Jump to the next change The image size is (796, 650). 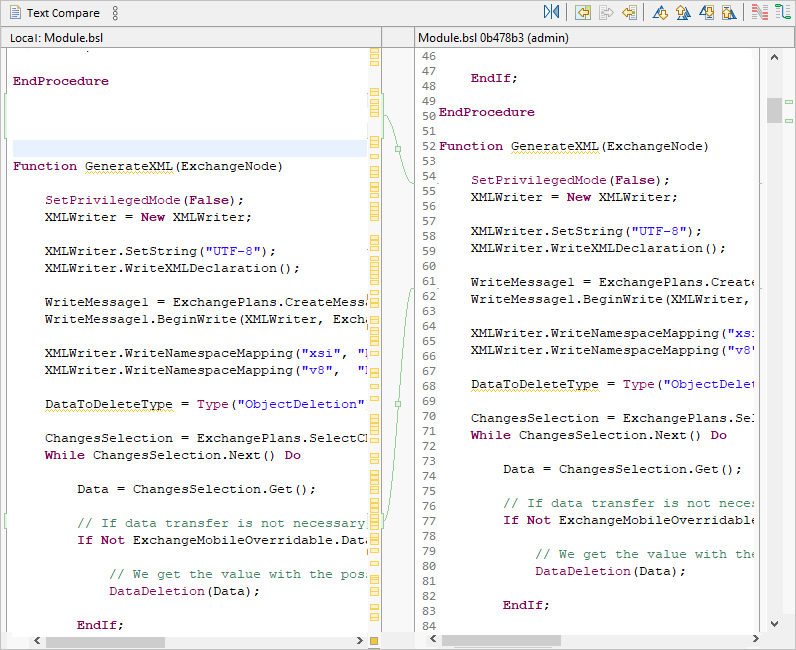pos(706,13)
